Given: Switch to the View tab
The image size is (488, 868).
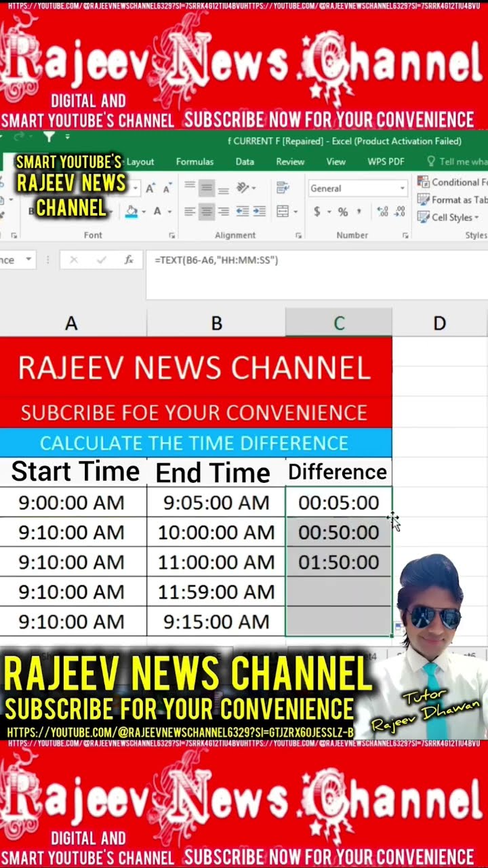Looking at the screenshot, I should (336, 161).
